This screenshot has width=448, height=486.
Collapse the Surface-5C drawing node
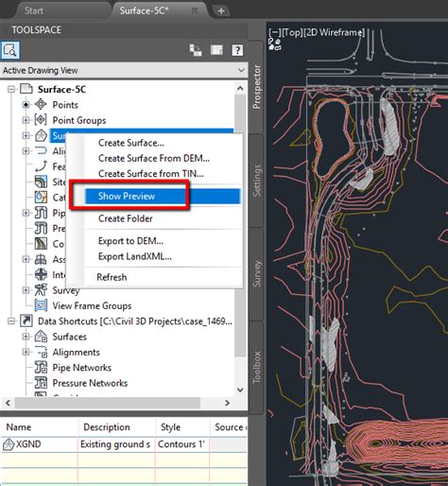(11, 89)
